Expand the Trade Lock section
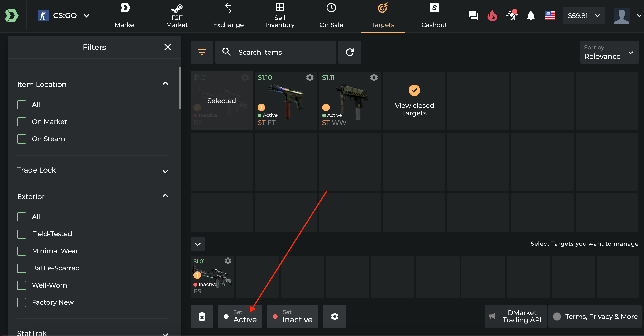Screen dimensions: 644x336 pyautogui.click(x=165, y=171)
